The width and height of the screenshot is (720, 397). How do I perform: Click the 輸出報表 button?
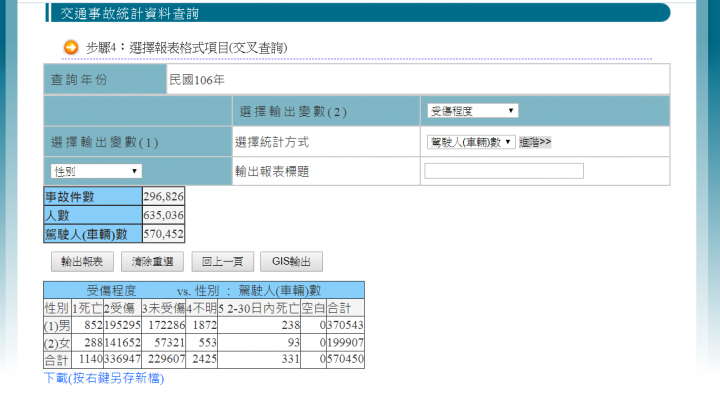click(82, 262)
